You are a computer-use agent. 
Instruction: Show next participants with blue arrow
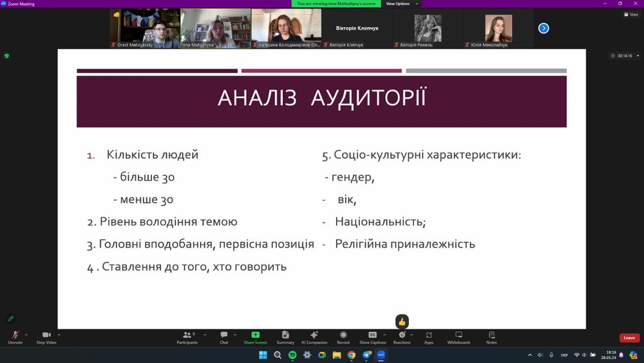[x=544, y=28]
